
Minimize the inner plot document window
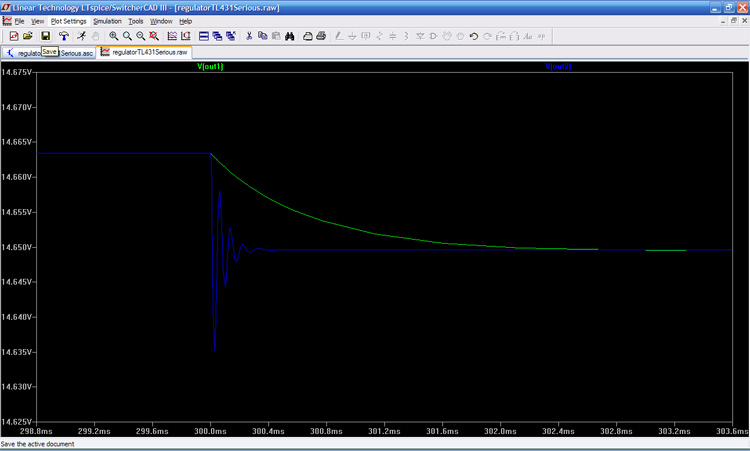(723, 21)
